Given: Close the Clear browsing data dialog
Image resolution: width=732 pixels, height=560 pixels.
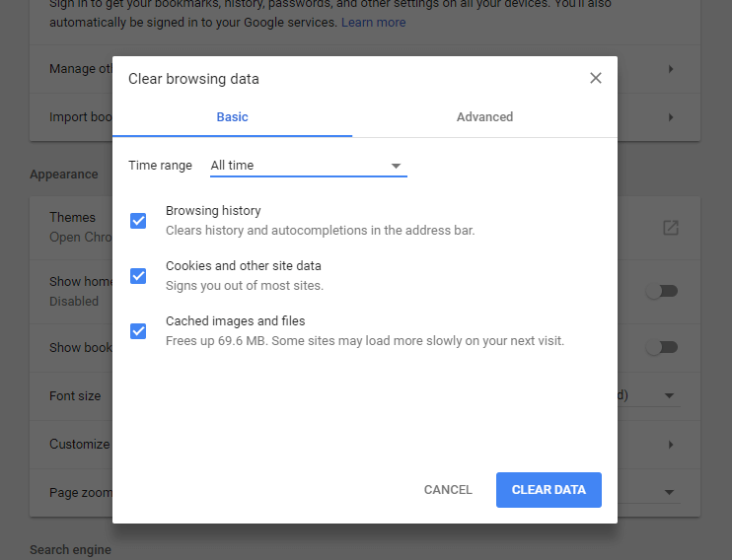Looking at the screenshot, I should [595, 78].
